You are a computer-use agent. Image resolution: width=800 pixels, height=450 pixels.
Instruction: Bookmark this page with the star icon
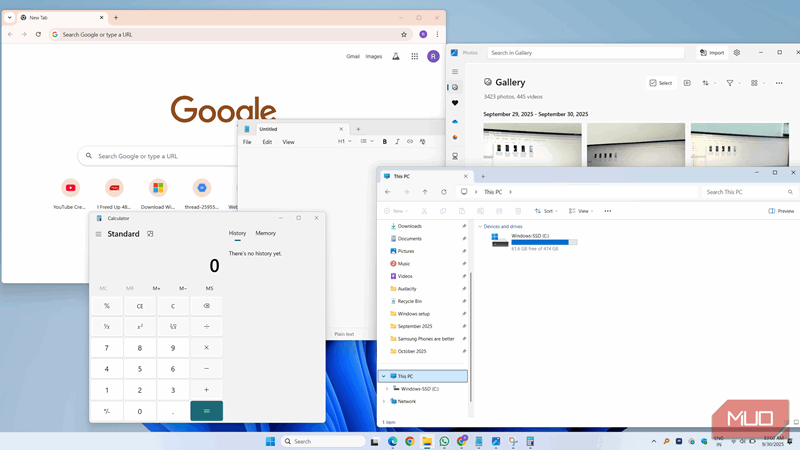[x=404, y=34]
